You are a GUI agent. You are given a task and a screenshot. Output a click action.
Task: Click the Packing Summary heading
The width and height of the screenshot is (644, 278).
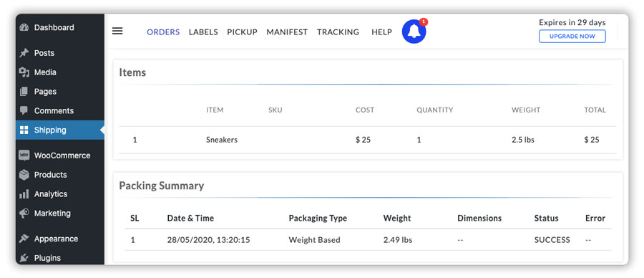tap(162, 186)
